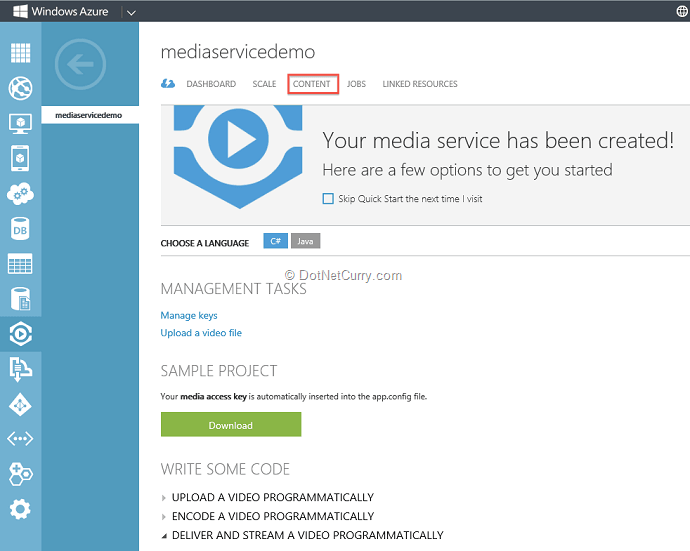Image resolution: width=690 pixels, height=551 pixels.
Task: Open the All Items grid icon
Action: click(20, 53)
